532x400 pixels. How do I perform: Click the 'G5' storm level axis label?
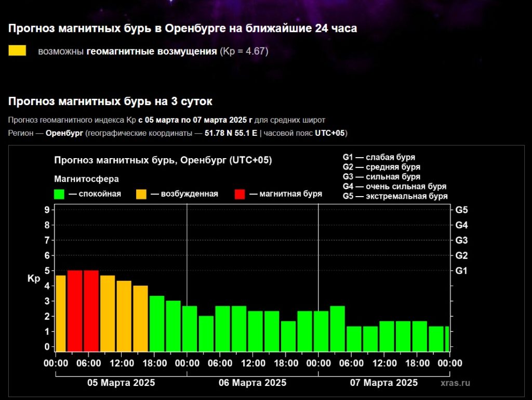(461, 210)
